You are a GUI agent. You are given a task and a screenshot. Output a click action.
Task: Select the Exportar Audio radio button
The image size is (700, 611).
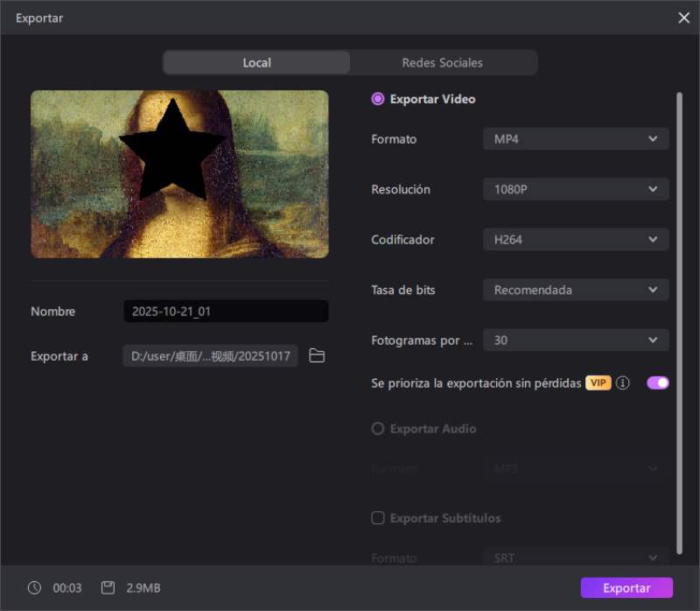(377, 429)
